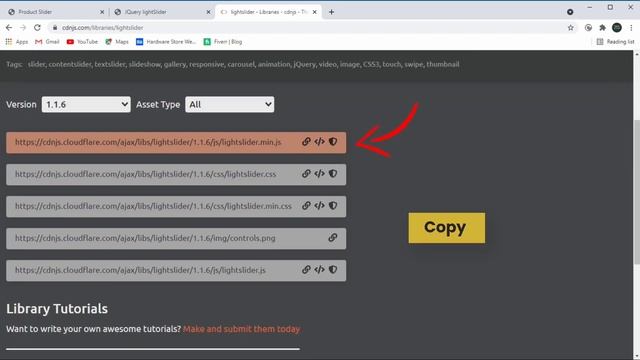Copy URL icon for lightslider.min.css row
640x360 pixels.
tap(306, 206)
